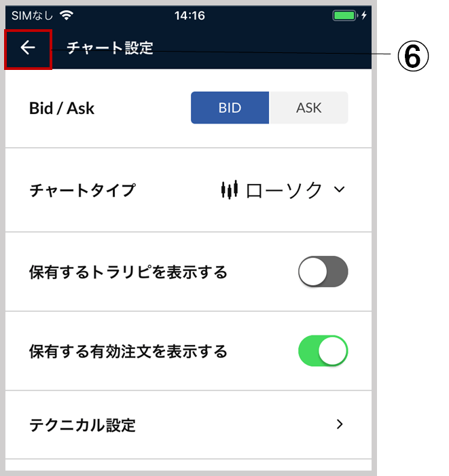This screenshot has width=449, height=476.
Task: Tap the チャートタイプ row label
Action: point(82,190)
